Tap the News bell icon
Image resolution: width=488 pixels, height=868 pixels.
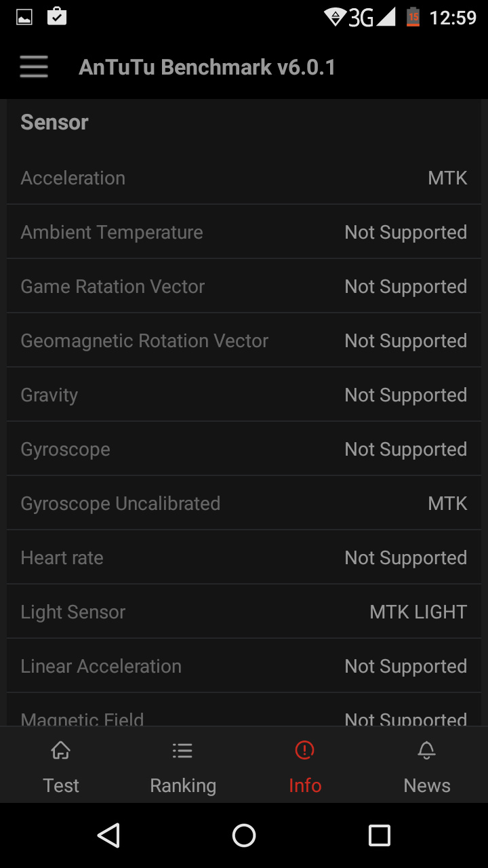coord(426,751)
